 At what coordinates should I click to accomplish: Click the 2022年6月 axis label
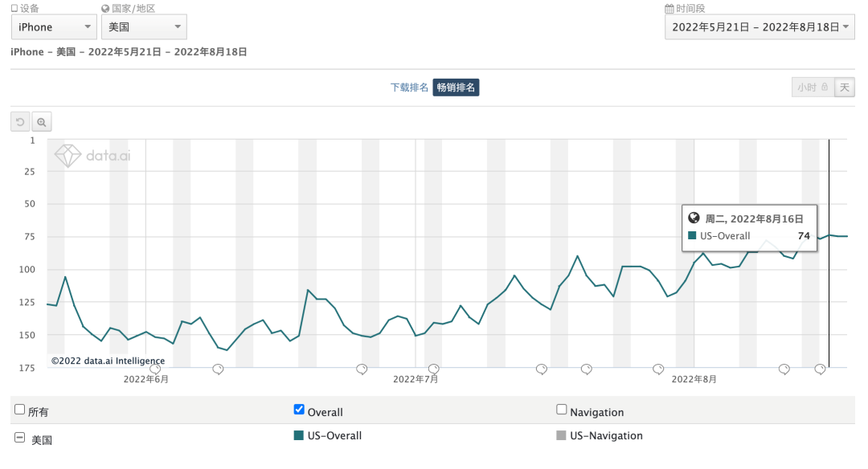(x=146, y=379)
